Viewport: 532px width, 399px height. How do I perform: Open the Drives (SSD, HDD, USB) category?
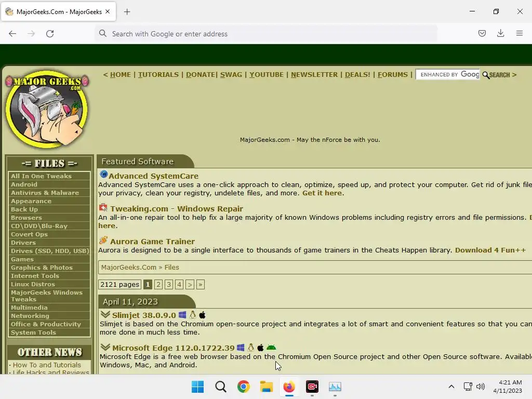[x=49, y=251]
